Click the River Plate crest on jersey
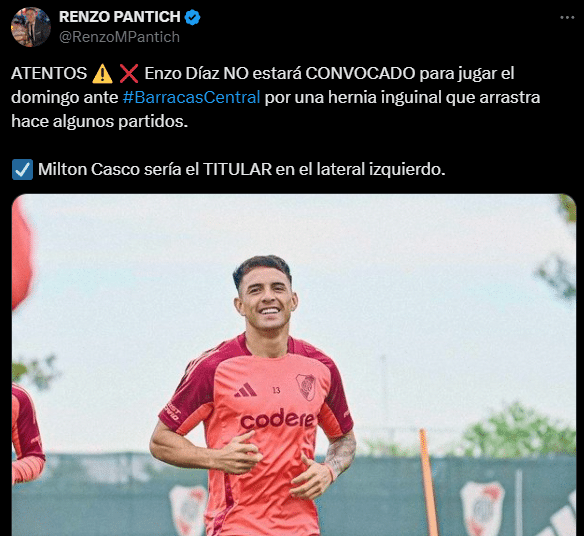Image resolution: width=584 pixels, height=536 pixels. pyautogui.click(x=306, y=387)
